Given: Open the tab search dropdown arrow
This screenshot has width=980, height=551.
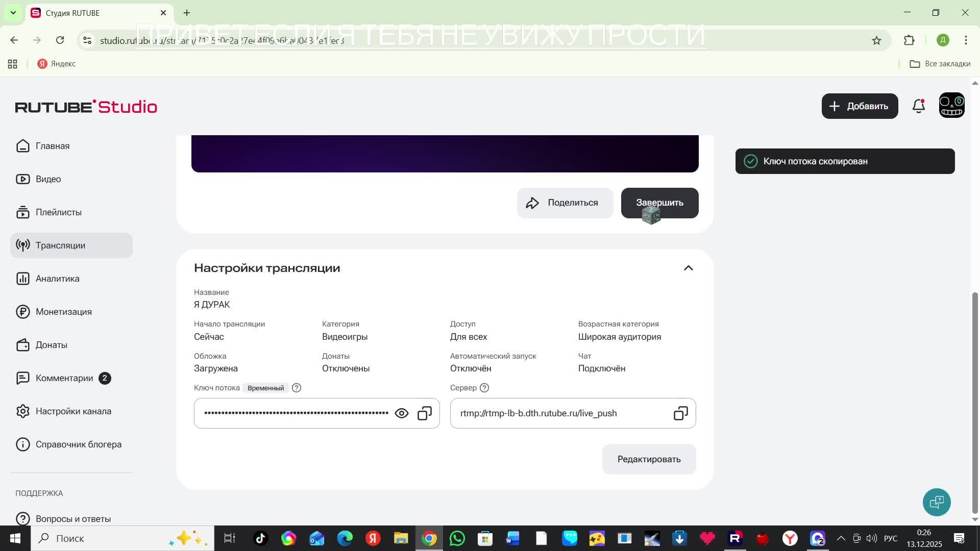Looking at the screenshot, I should (13, 13).
